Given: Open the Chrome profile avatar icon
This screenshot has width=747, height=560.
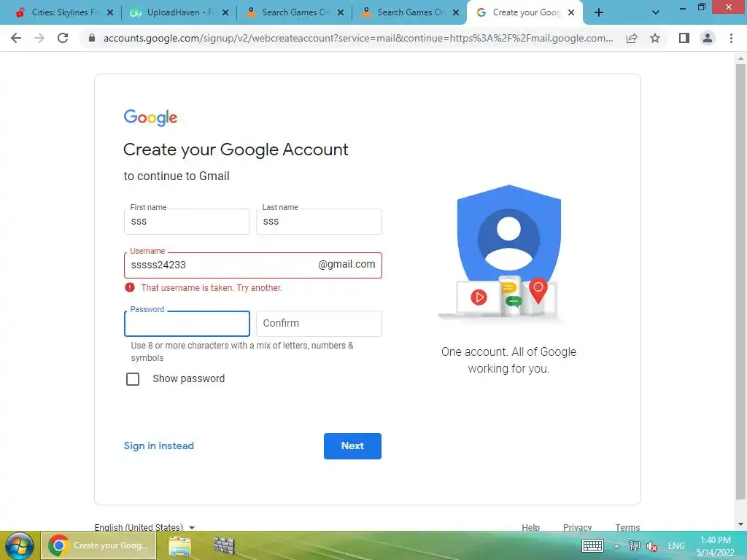Looking at the screenshot, I should point(708,38).
